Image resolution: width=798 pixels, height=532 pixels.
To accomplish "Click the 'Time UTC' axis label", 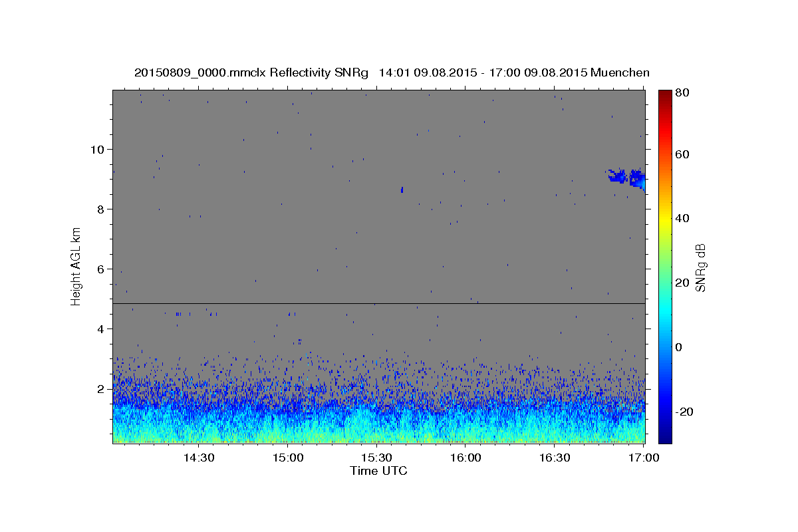I will pos(378,471).
